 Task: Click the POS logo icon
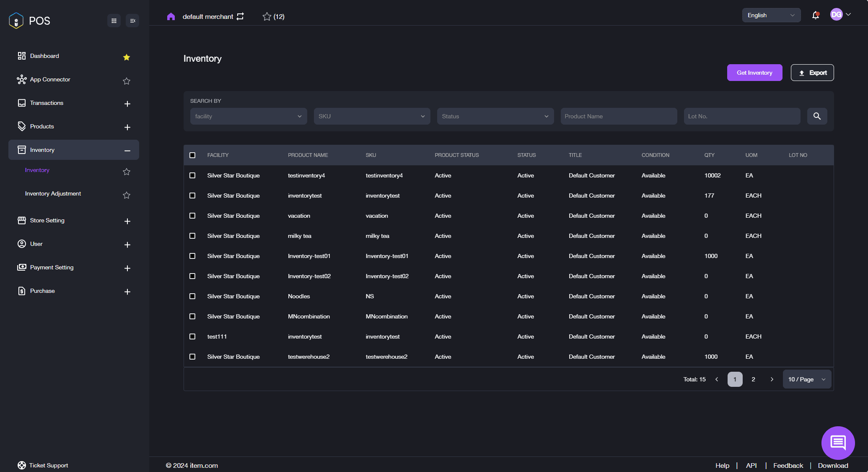point(16,21)
